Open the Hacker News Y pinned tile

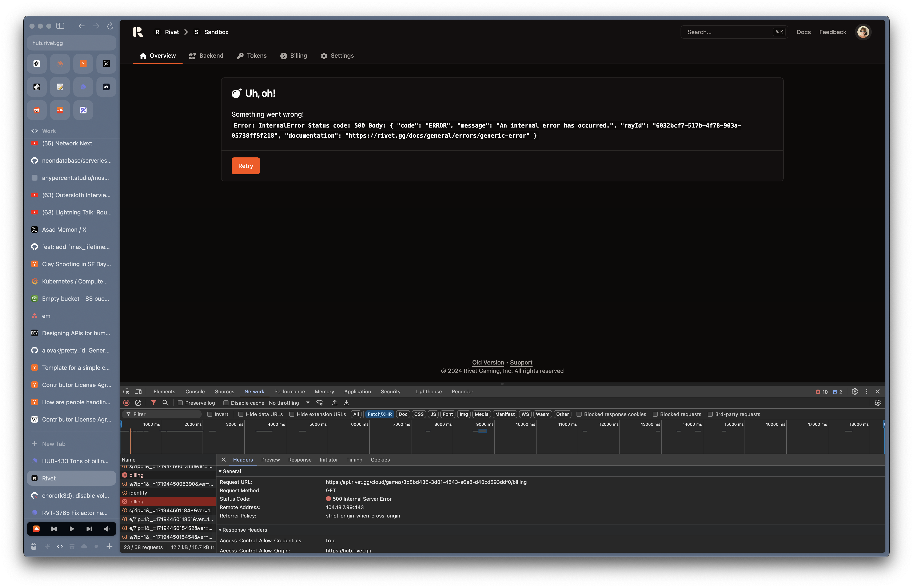pyautogui.click(x=83, y=64)
